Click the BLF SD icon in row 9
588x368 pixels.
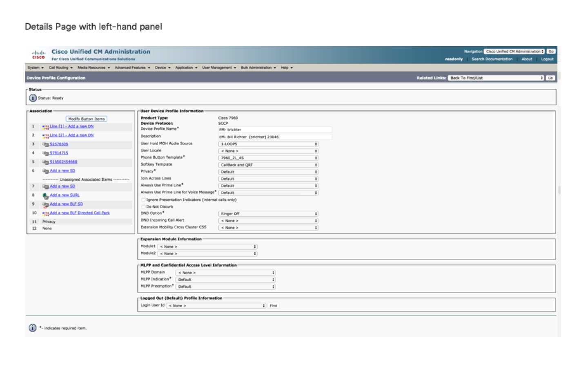click(x=45, y=204)
